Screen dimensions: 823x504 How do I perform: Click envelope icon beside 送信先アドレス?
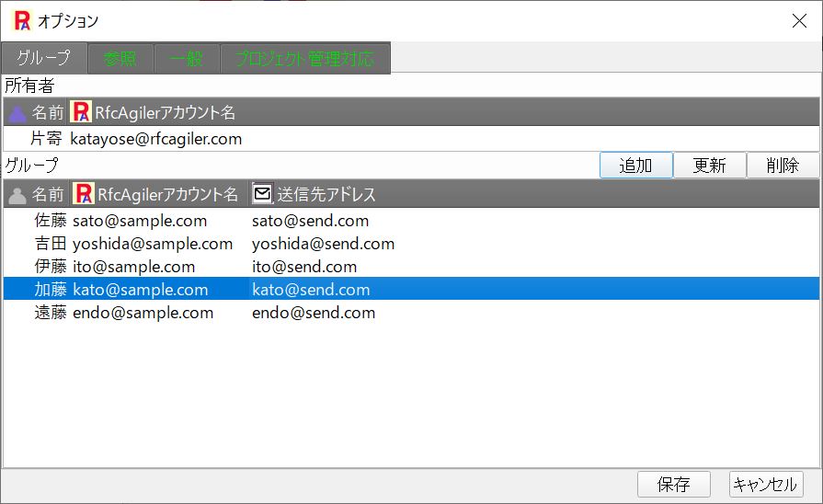pos(262,193)
